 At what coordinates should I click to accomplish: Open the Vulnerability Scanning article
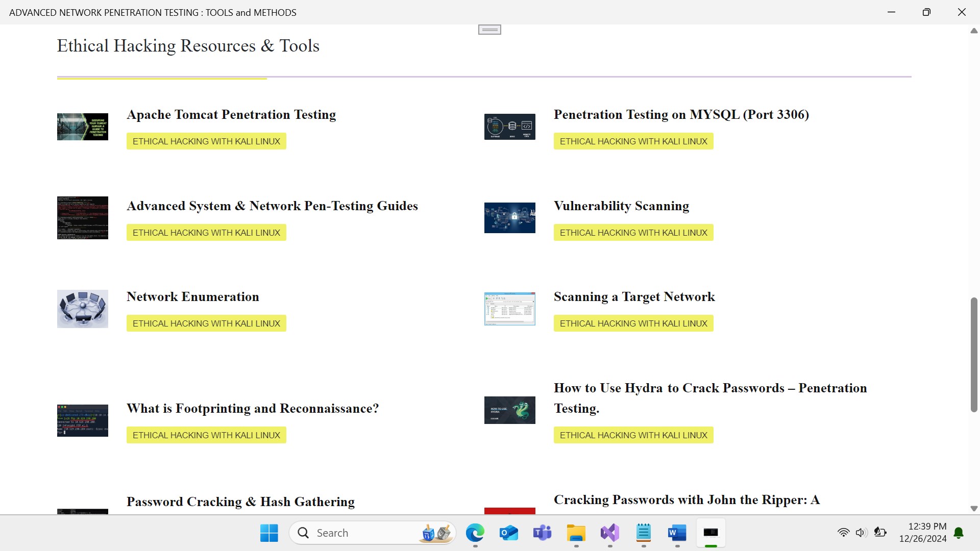(x=621, y=206)
